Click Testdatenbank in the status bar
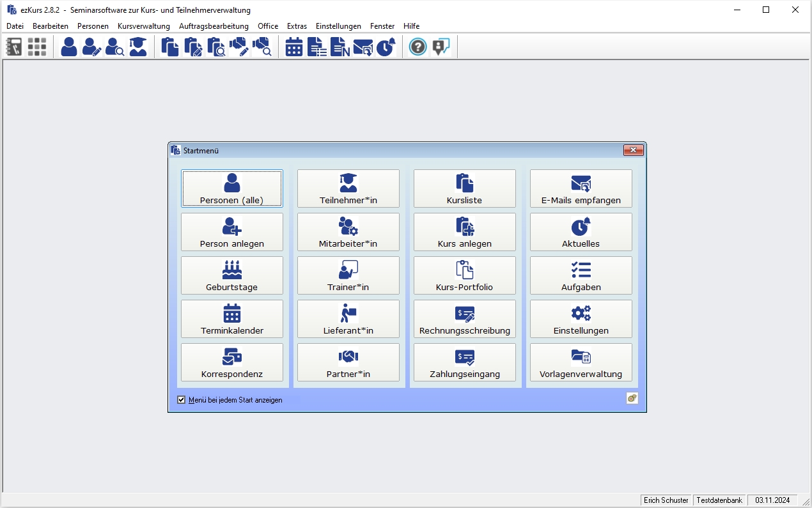812x508 pixels. click(x=719, y=500)
